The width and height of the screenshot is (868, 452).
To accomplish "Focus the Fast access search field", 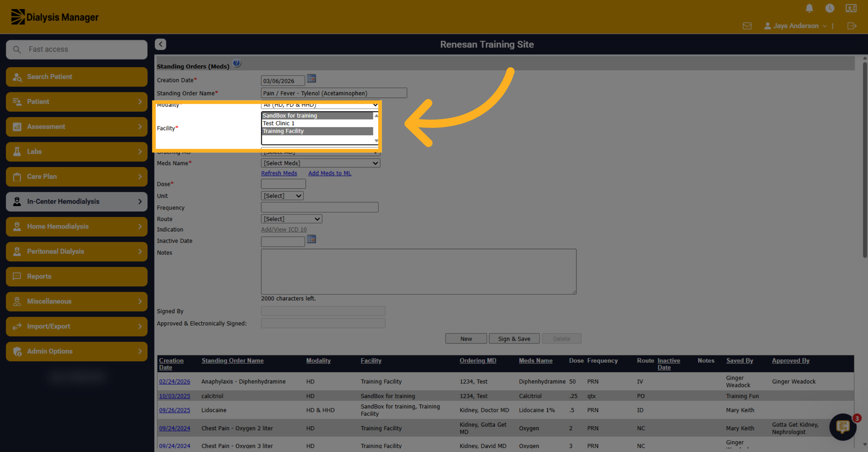I will click(x=77, y=49).
